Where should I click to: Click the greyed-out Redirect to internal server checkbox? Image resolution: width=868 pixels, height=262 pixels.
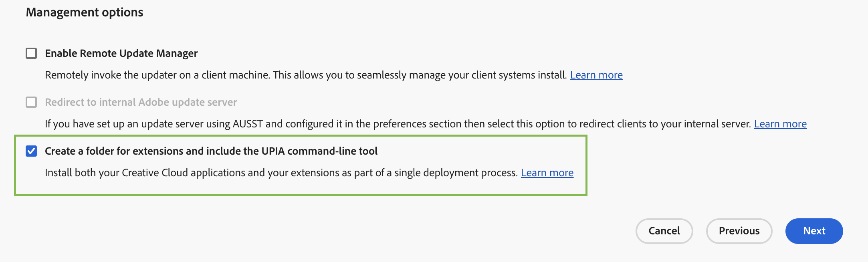pos(31,102)
